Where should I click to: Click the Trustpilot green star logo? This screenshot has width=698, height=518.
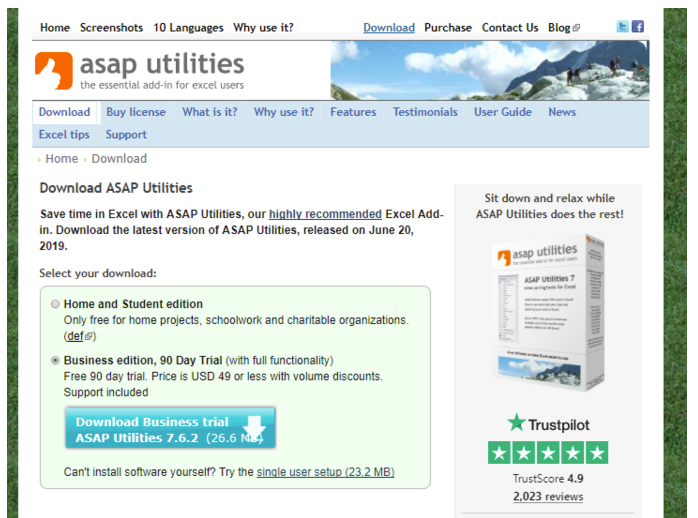pyautogui.click(x=516, y=422)
